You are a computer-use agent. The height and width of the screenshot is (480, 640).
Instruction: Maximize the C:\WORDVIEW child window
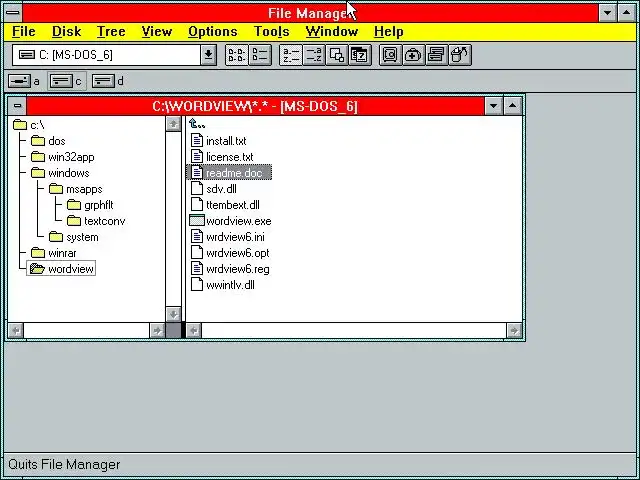click(513, 106)
